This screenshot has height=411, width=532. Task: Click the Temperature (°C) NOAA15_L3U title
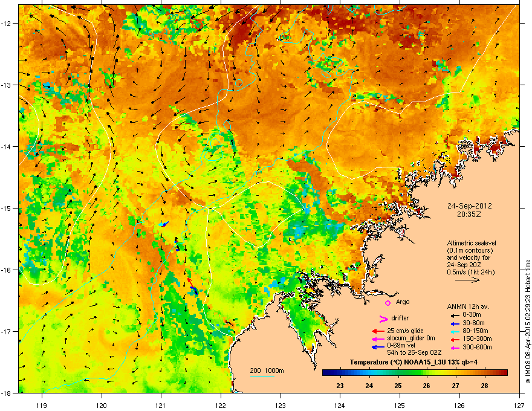click(x=414, y=362)
